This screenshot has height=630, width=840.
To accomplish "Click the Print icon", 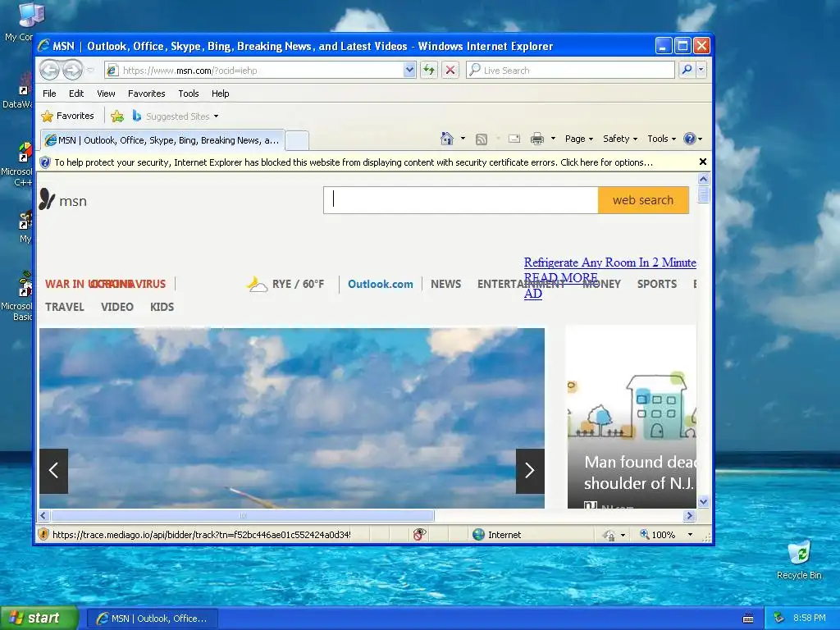I will (536, 139).
